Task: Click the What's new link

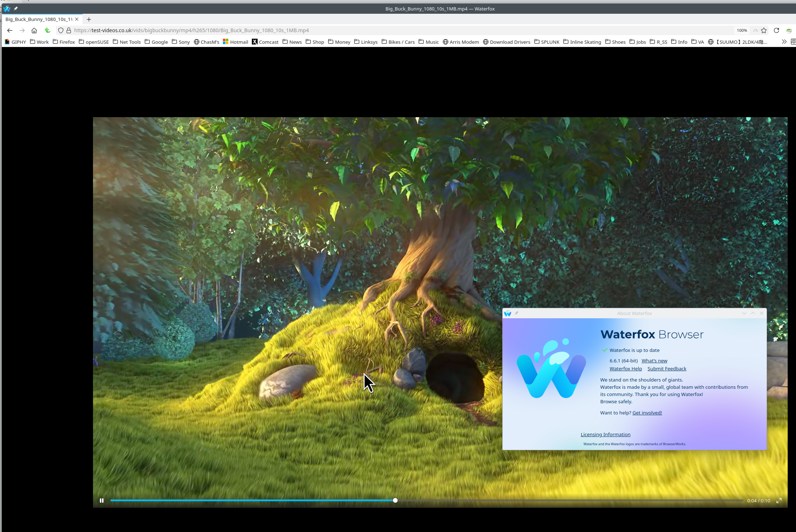Action: [x=654, y=361]
